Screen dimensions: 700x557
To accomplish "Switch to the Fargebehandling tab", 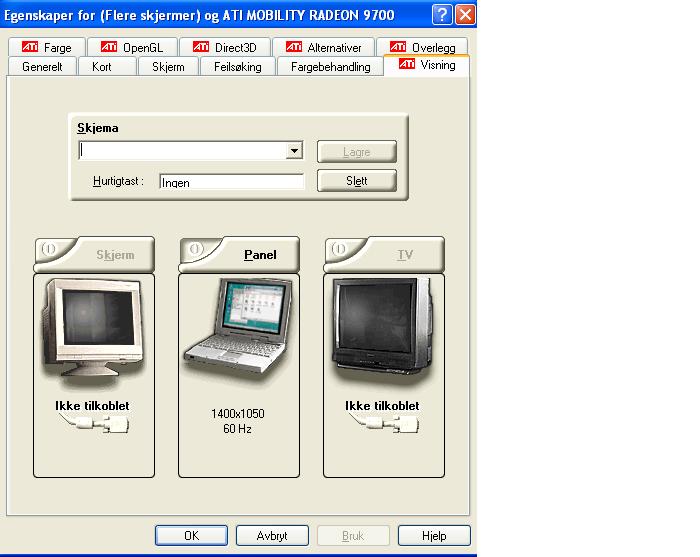I will (x=330, y=67).
